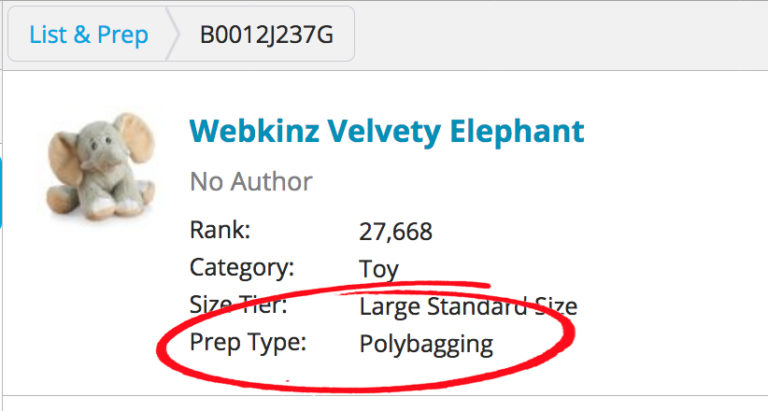Click the No Author text

(x=251, y=182)
